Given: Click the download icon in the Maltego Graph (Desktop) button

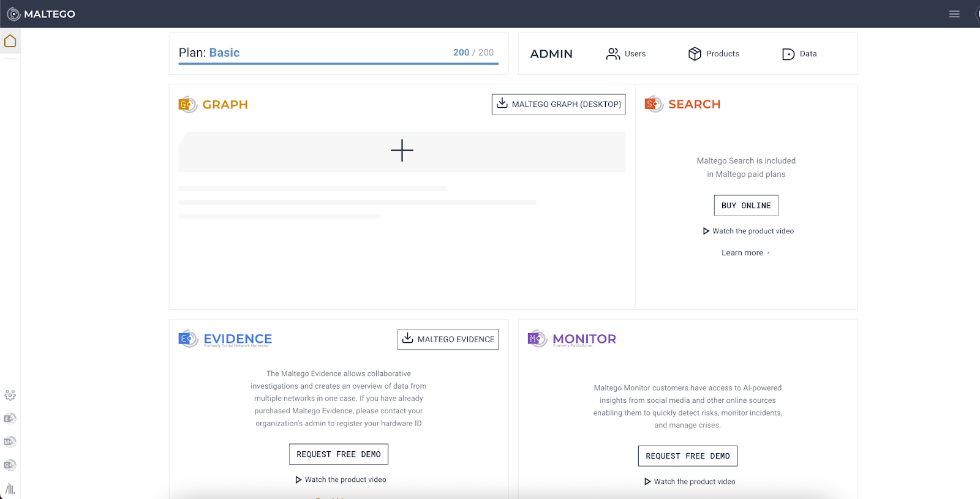Looking at the screenshot, I should pos(502,103).
